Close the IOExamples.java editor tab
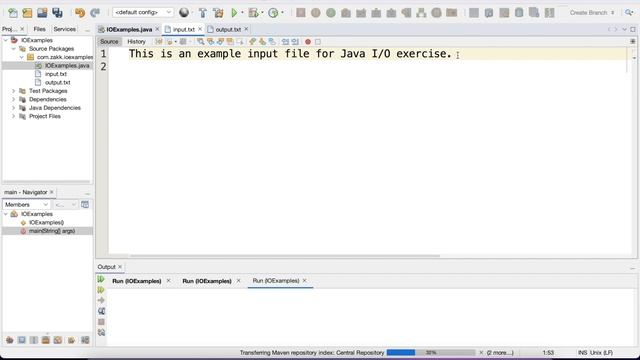Viewport: 640px width, 360px height. [x=157, y=29]
